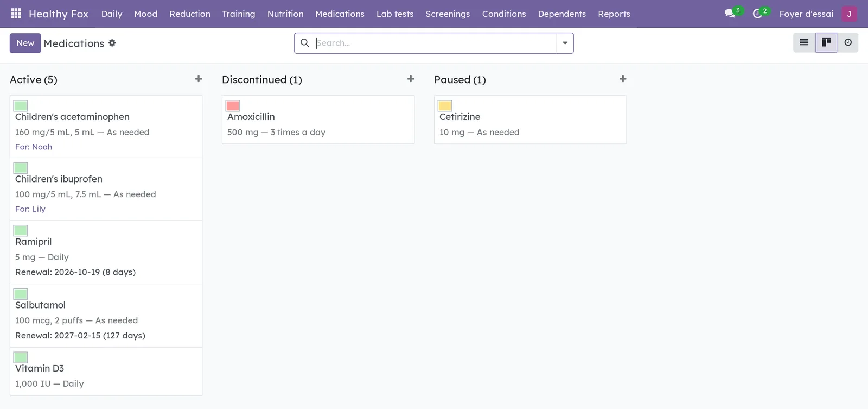Go to the Training menu
The image size is (868, 409).
[239, 14]
